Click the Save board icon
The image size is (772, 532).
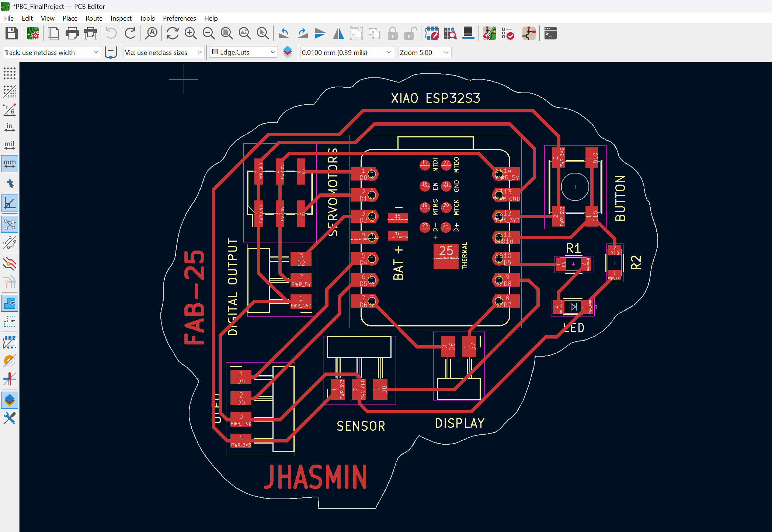click(x=11, y=34)
